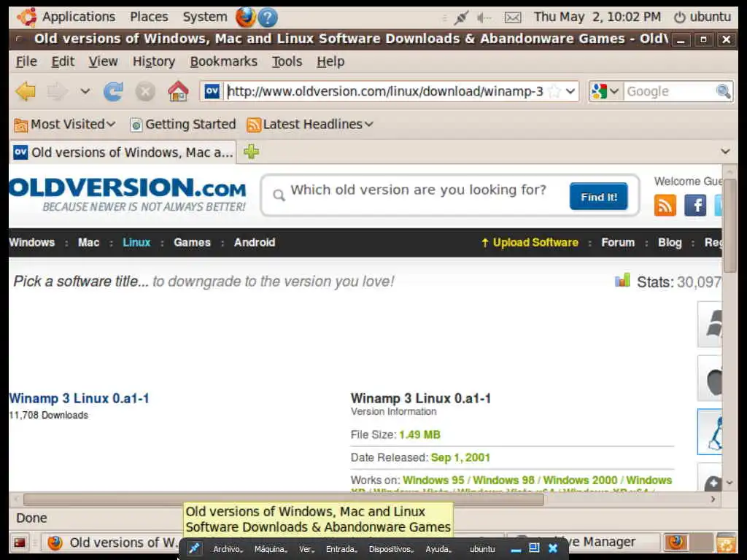Open the History menu

pyautogui.click(x=154, y=61)
